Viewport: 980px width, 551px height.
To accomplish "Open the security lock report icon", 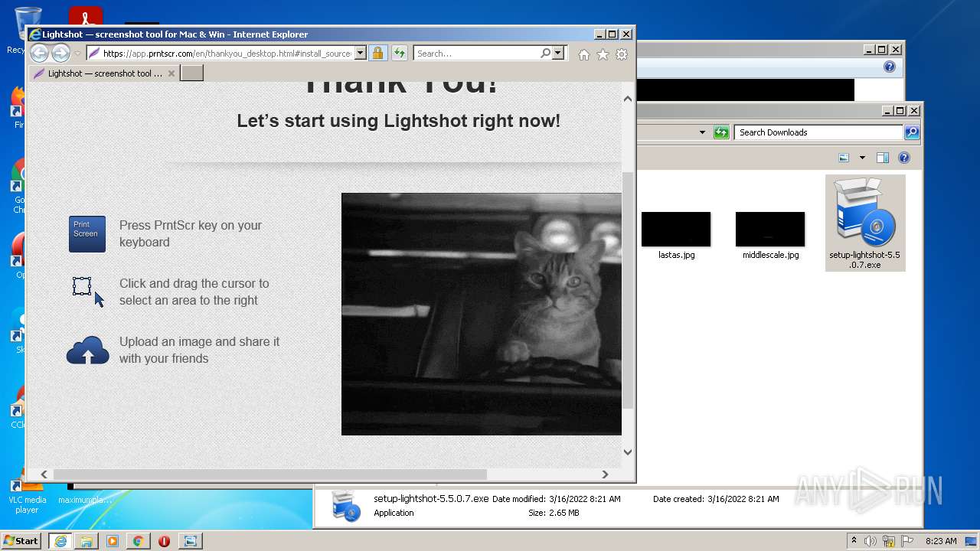I will point(377,54).
